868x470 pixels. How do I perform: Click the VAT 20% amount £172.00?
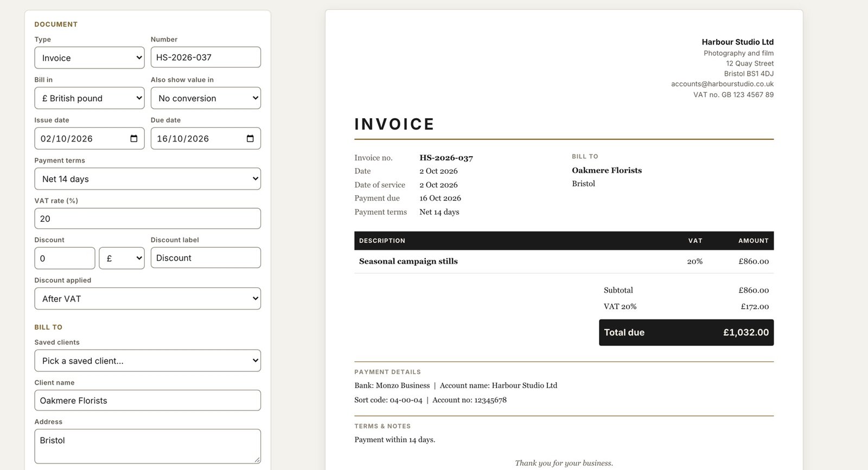tap(755, 306)
